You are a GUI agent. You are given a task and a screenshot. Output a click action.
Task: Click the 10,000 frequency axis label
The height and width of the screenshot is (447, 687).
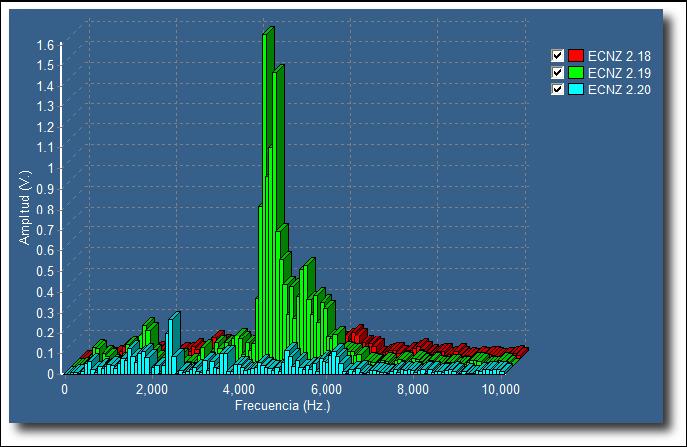(x=501, y=389)
